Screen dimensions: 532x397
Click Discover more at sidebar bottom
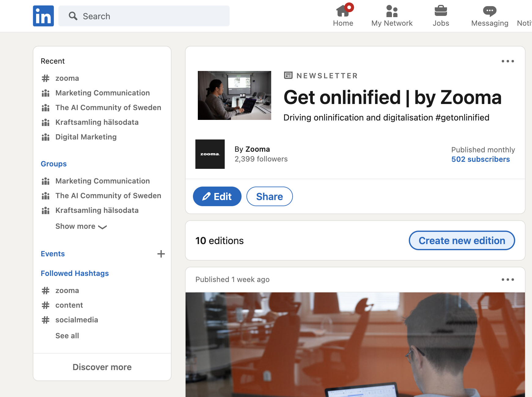pos(102,367)
